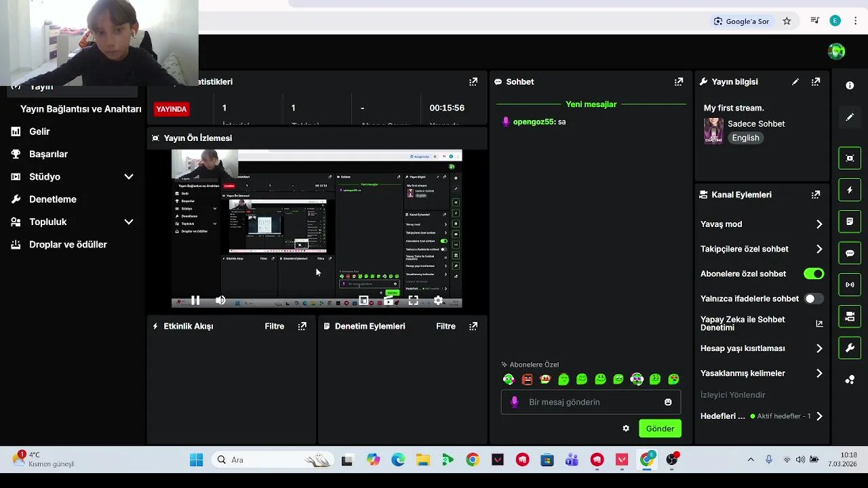Toggle wrench widget icon in right sidebar
868x488 pixels.
[850, 348]
